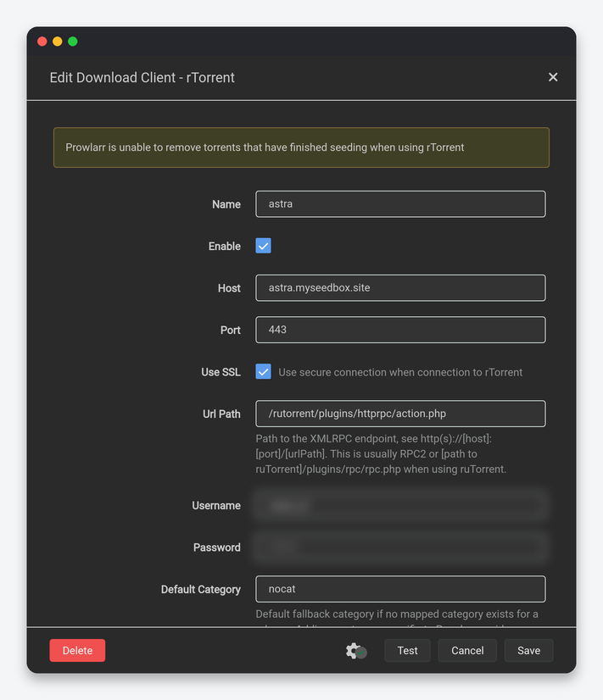Edit the Host field astra.myseedbox.site
The height and width of the screenshot is (700, 603).
click(x=400, y=288)
